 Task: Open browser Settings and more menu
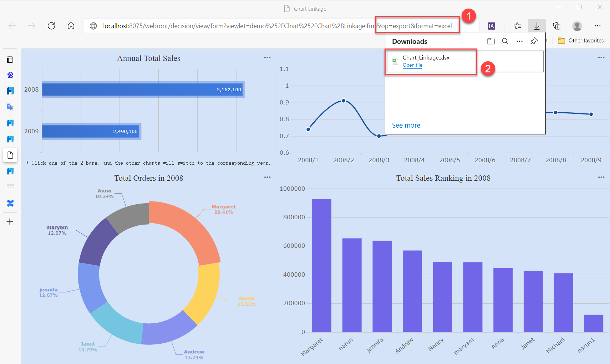pyautogui.click(x=598, y=26)
